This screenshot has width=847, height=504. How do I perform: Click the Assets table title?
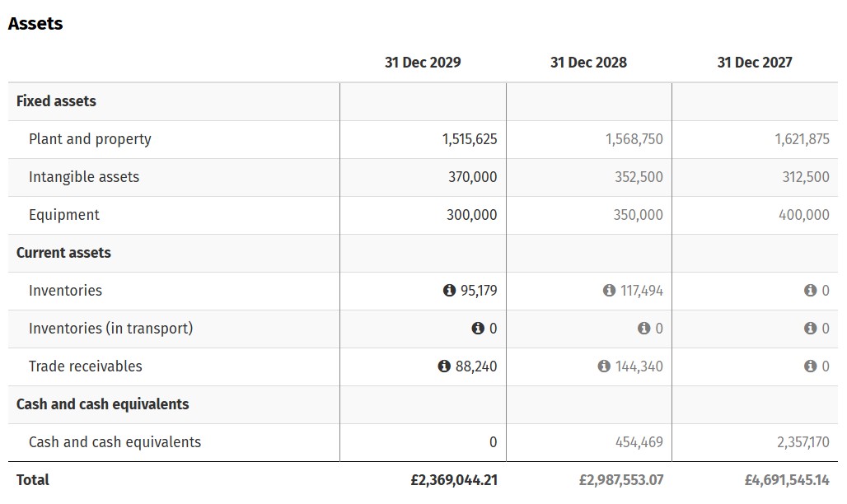coord(35,24)
